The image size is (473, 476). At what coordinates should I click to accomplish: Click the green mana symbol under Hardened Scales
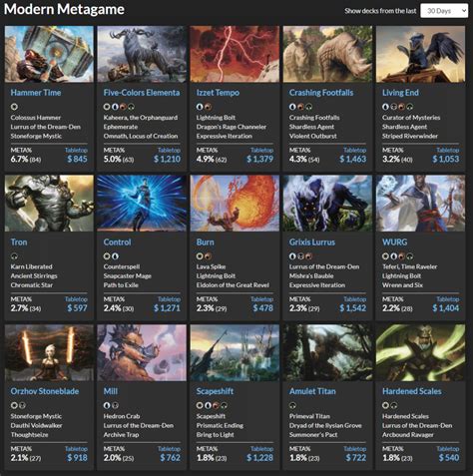click(x=394, y=405)
